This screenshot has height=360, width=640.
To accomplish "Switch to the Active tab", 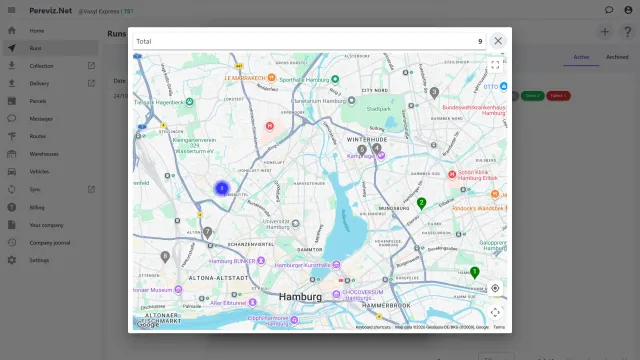I will coord(581,57).
